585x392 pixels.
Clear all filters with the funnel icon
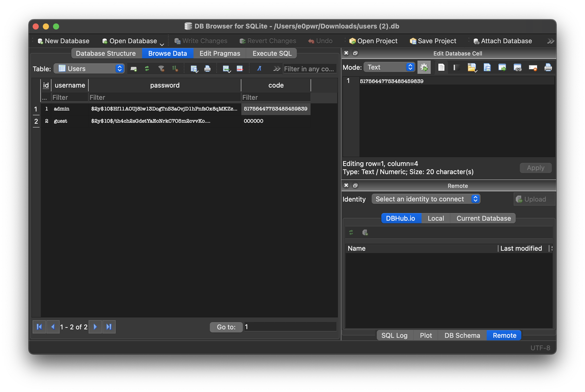[161, 69]
